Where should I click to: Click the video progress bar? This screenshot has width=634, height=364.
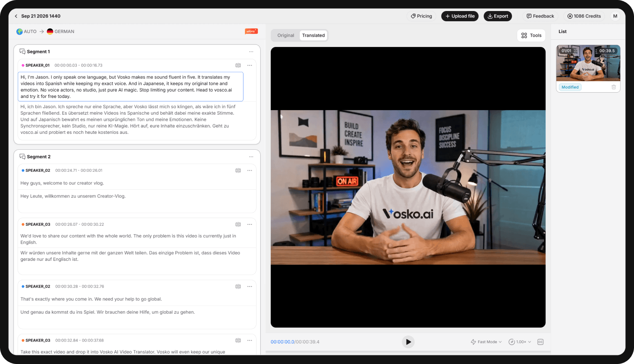click(408, 351)
